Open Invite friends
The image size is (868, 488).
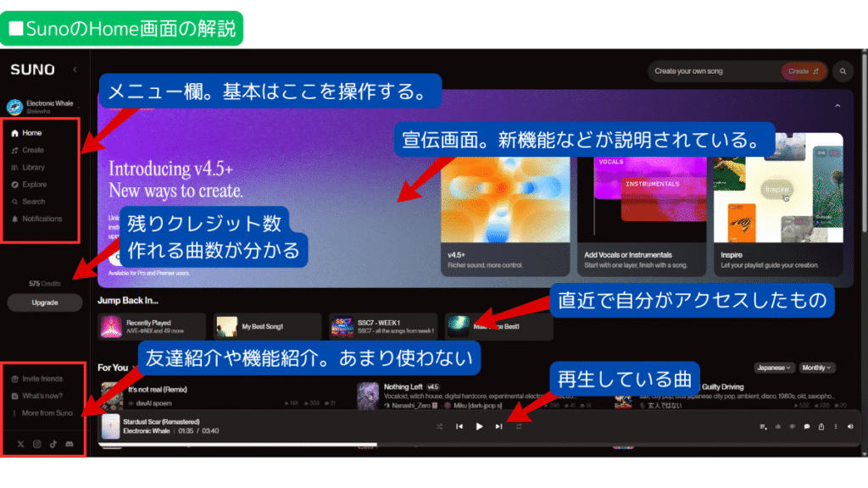(37, 379)
